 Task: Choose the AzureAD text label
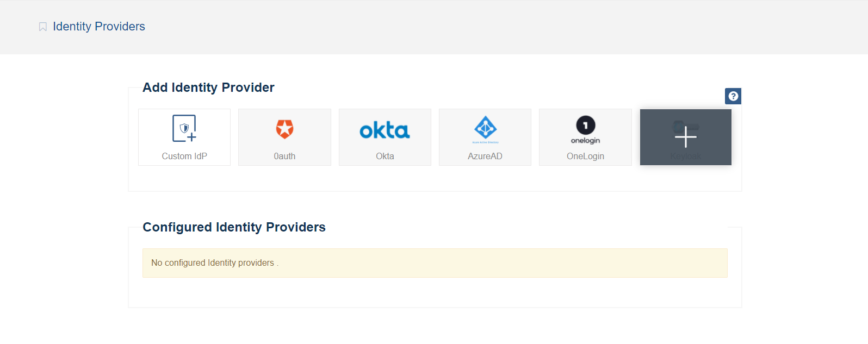(485, 156)
